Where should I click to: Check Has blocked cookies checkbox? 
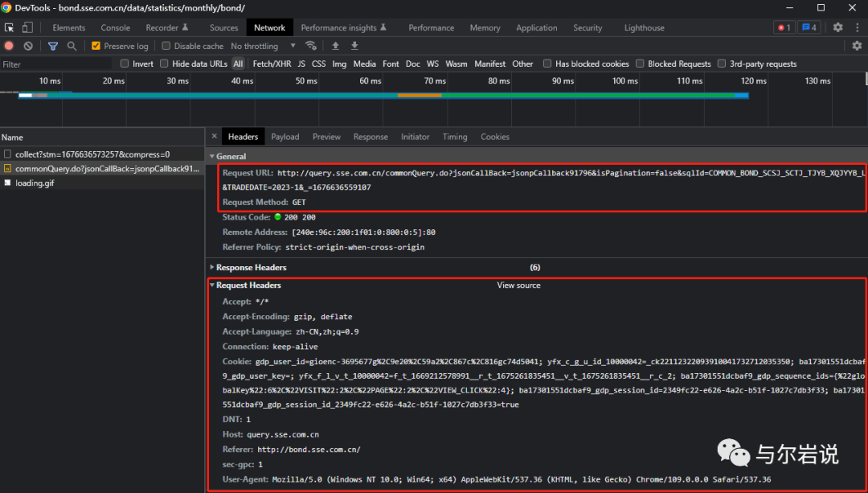pyautogui.click(x=547, y=64)
